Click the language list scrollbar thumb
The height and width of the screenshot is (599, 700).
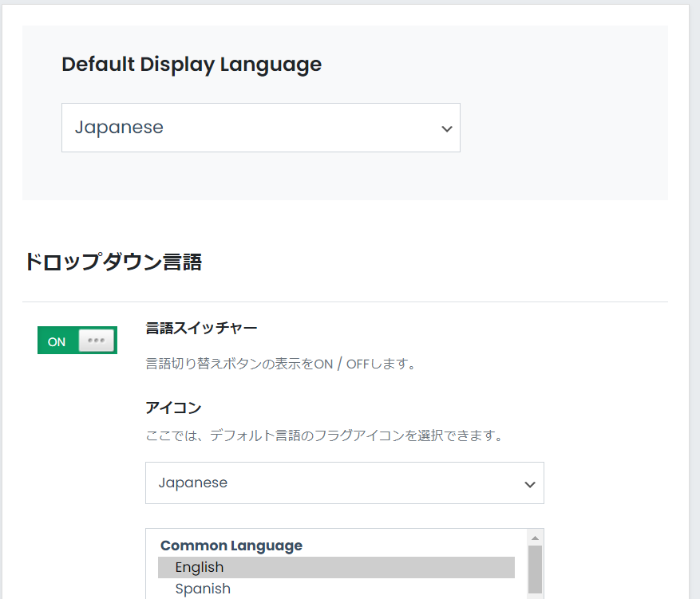click(536, 569)
